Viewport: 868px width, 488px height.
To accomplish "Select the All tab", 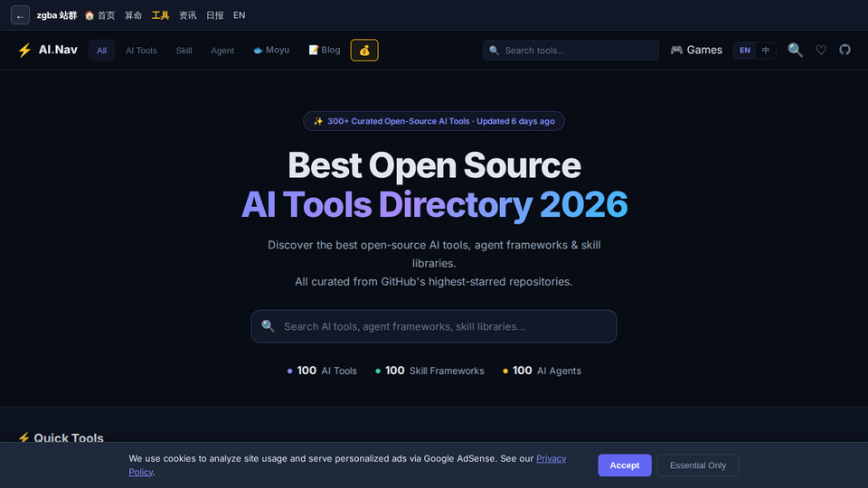I will coord(102,51).
